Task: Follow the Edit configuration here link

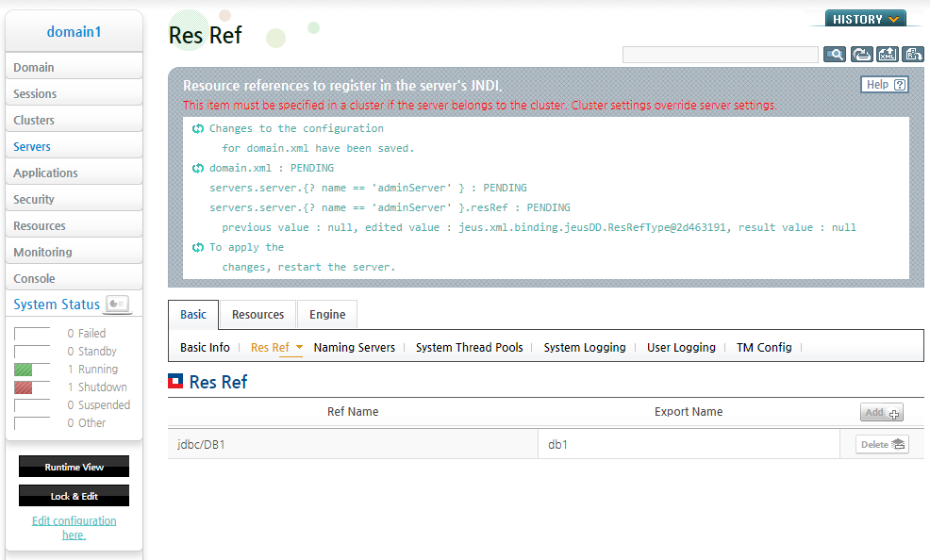Action: 75,527
